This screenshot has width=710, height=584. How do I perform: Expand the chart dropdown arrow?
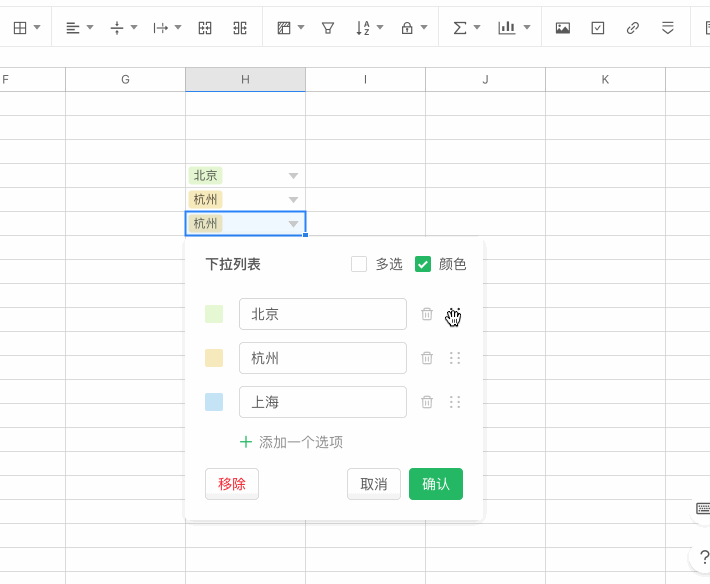[527, 27]
